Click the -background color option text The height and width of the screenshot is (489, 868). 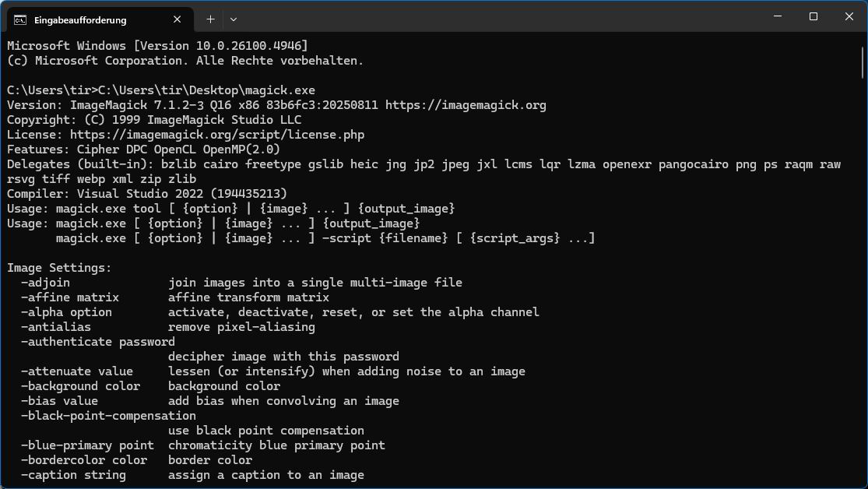[x=80, y=386]
